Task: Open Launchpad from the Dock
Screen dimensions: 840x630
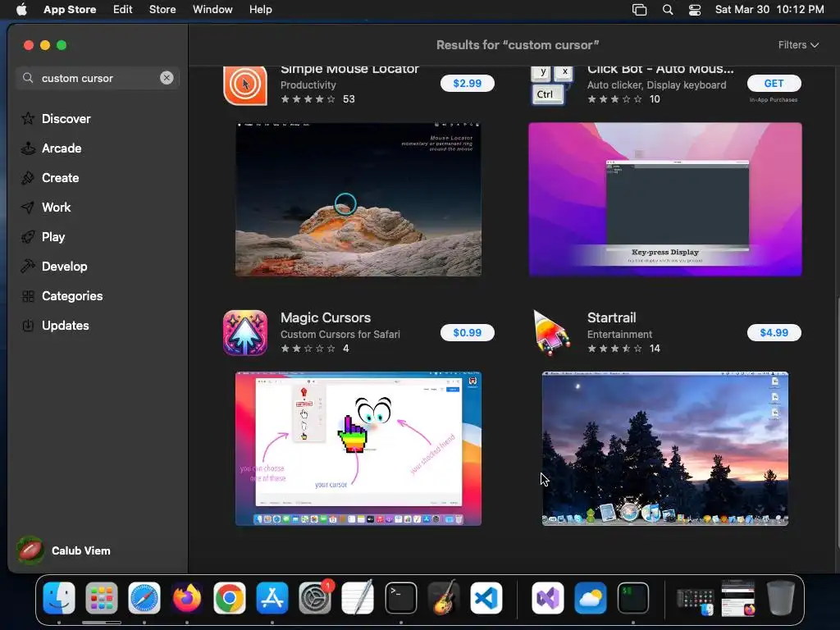Action: click(x=101, y=598)
